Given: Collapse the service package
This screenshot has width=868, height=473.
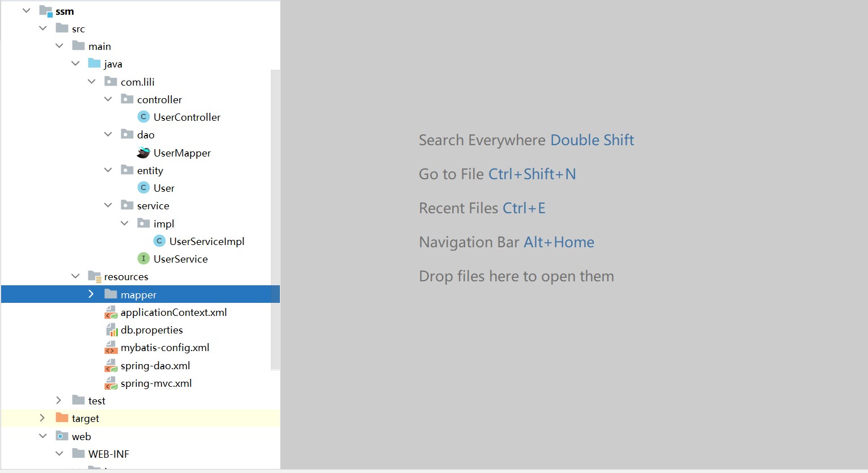Looking at the screenshot, I should [x=108, y=205].
